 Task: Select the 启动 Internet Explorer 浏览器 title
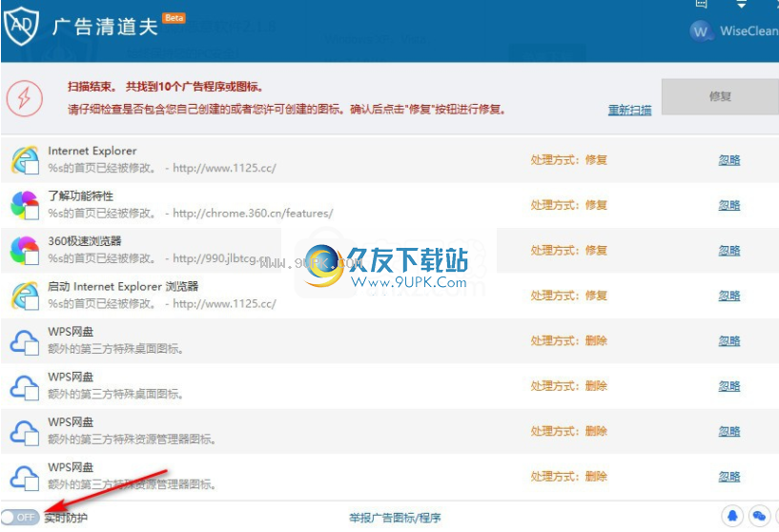point(123,287)
